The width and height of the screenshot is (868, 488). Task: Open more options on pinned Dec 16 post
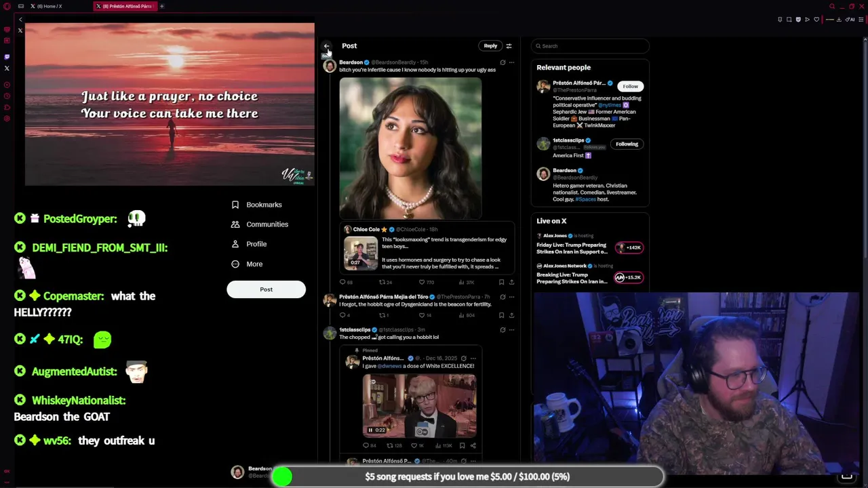click(473, 359)
